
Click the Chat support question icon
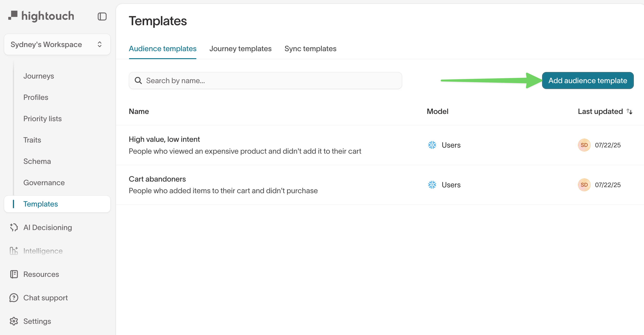coord(14,298)
